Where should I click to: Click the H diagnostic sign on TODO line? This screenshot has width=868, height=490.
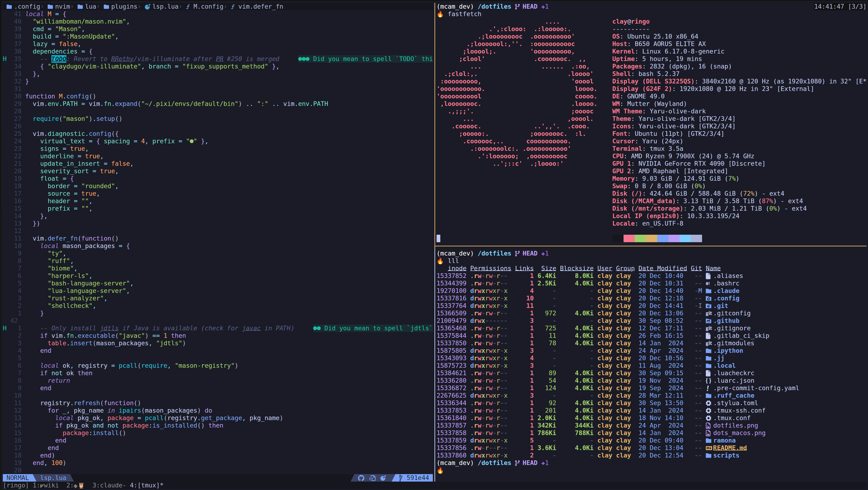[5, 59]
